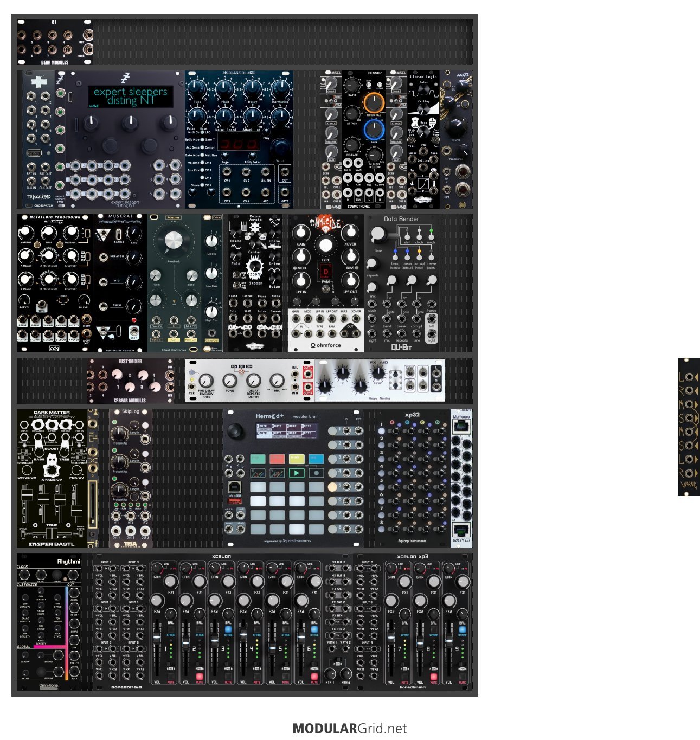700x740 pixels.
Task: Flip the REV/DLY/CHO mode switch
Action: pos(241,371)
